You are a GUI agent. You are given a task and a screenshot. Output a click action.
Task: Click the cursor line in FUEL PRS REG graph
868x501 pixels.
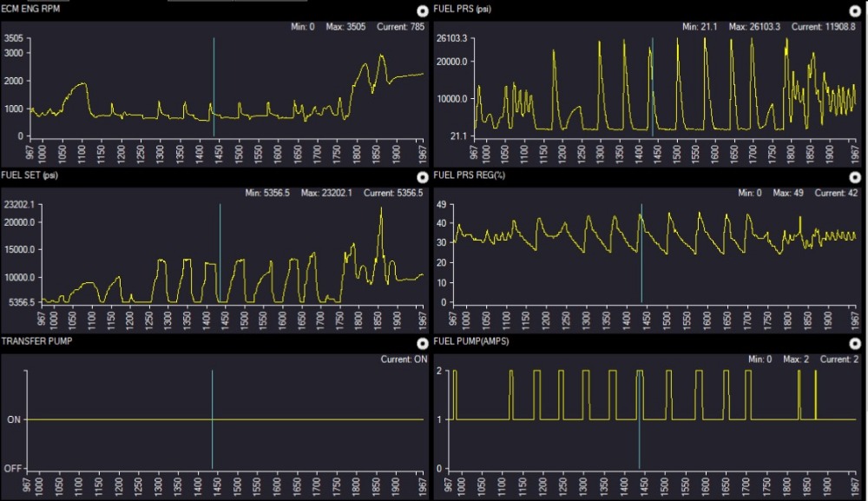click(x=641, y=253)
